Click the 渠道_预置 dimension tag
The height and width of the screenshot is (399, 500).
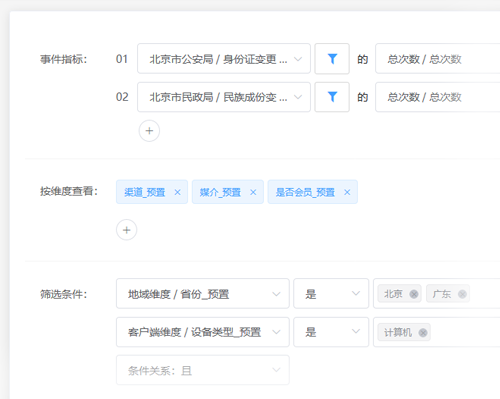tap(145, 192)
